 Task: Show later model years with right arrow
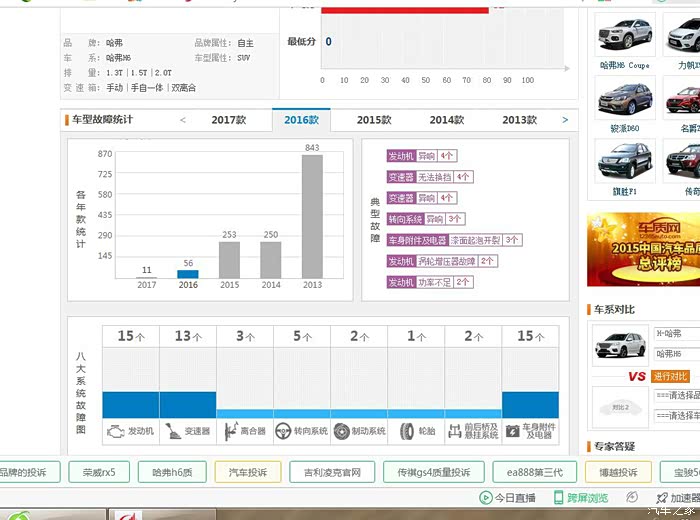(x=565, y=120)
